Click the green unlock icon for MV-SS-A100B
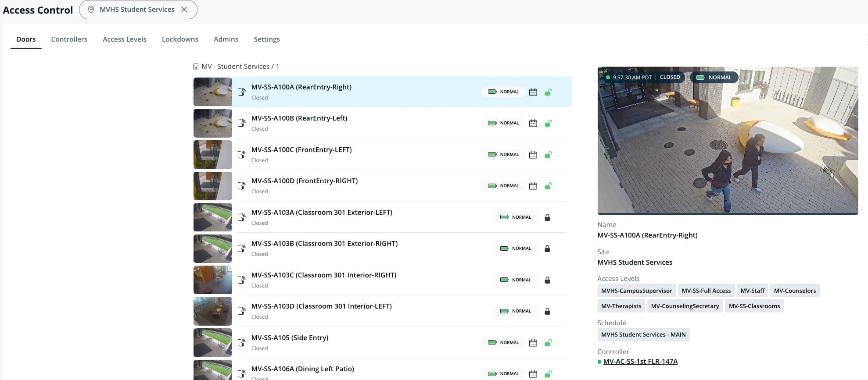Image resolution: width=868 pixels, height=380 pixels. click(x=548, y=123)
